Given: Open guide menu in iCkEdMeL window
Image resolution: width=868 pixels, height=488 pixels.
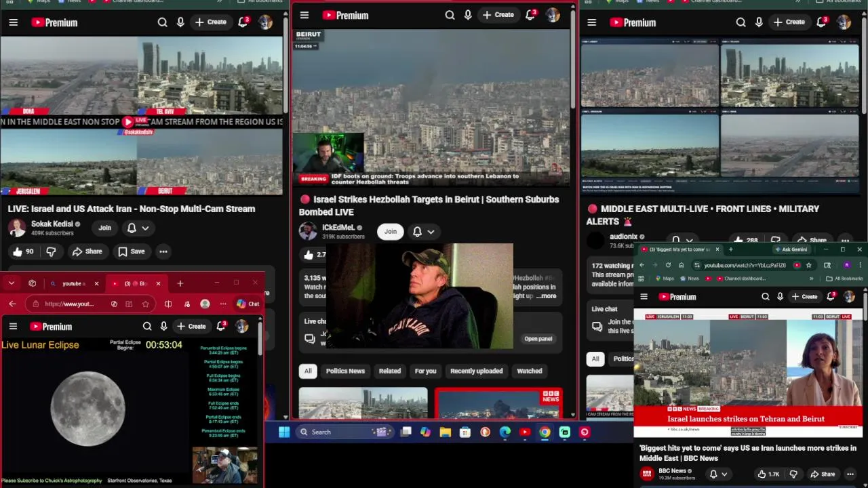Looking at the screenshot, I should click(x=304, y=15).
